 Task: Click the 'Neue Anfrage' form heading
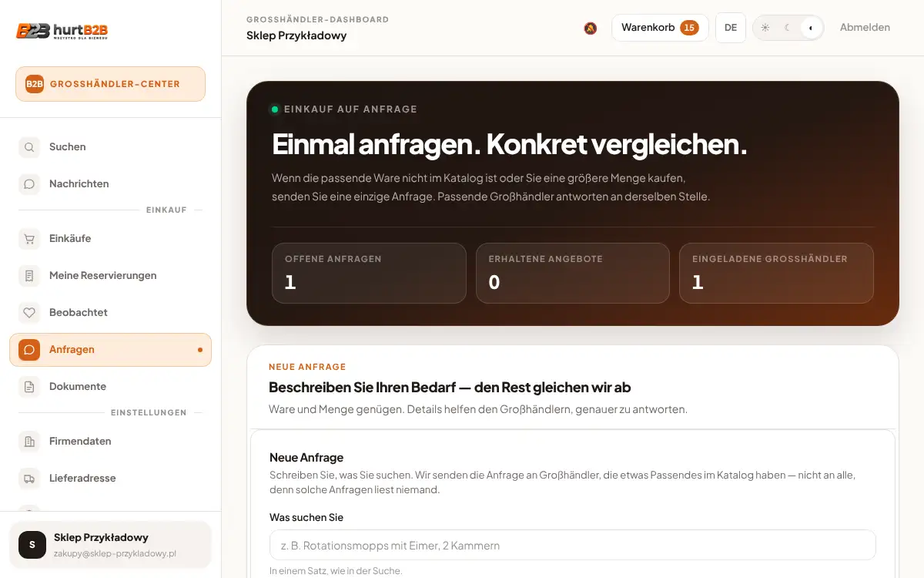(x=306, y=458)
